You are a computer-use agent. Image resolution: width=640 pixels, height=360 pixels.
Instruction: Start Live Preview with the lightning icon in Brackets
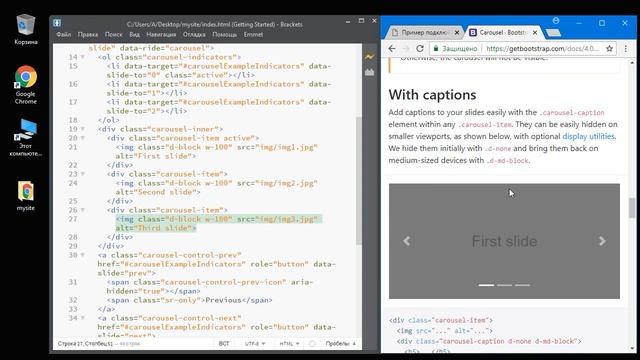[369, 57]
